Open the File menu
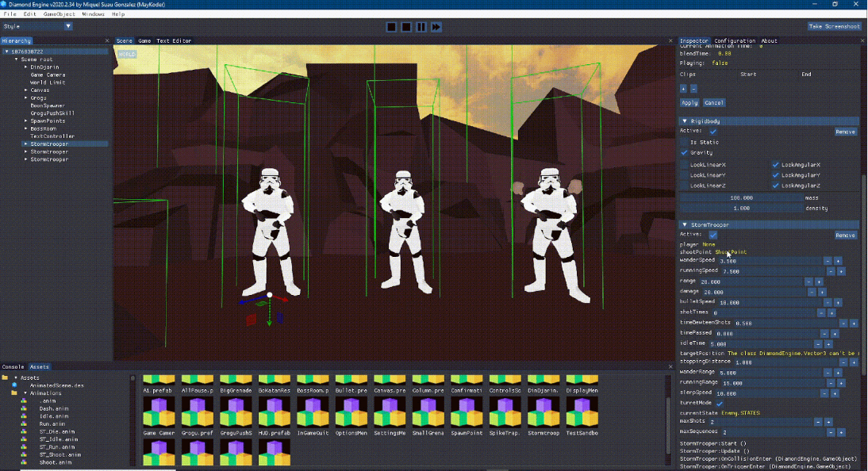Image resolution: width=868 pixels, height=471 pixels. (10, 14)
